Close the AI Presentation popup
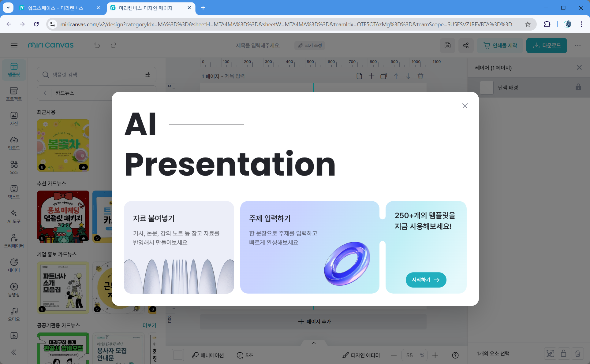 (465, 106)
